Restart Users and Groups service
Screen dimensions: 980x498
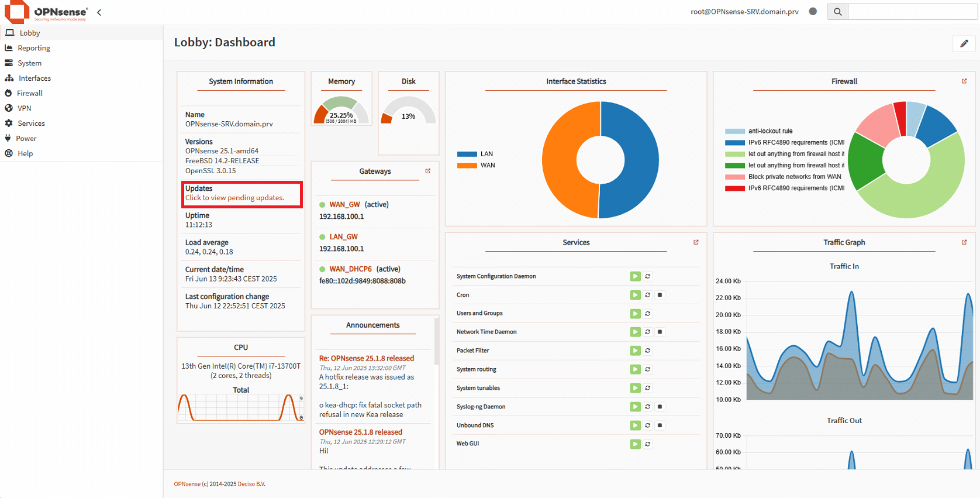[648, 314]
